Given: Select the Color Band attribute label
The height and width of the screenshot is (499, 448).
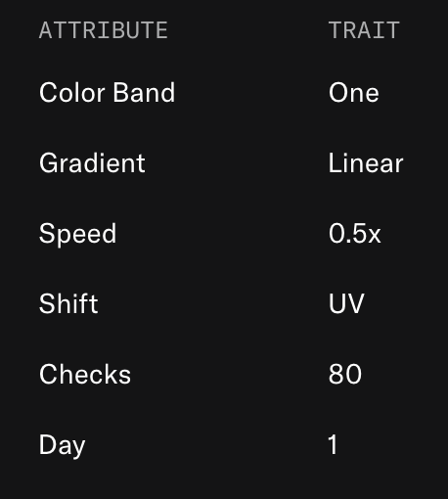Looking at the screenshot, I should (x=107, y=92).
